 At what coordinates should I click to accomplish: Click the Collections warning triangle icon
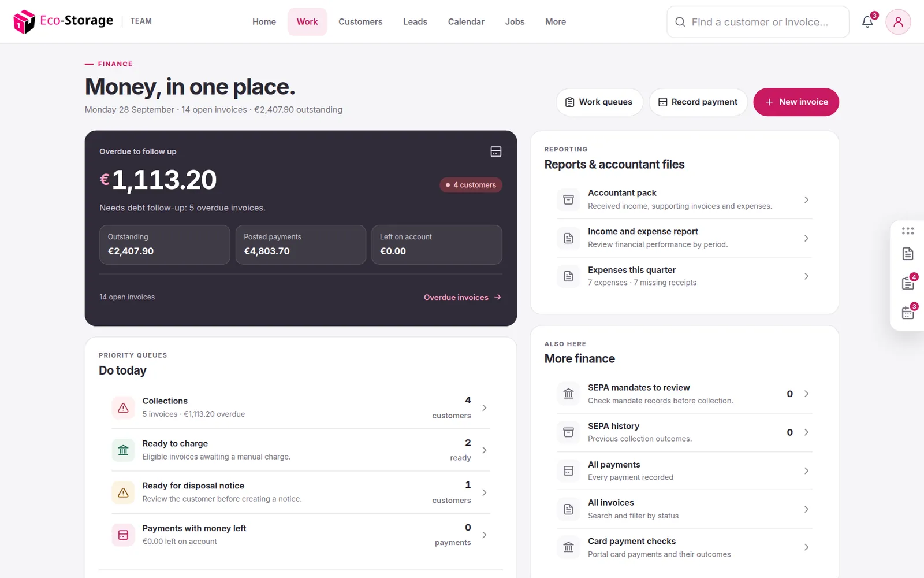123,408
